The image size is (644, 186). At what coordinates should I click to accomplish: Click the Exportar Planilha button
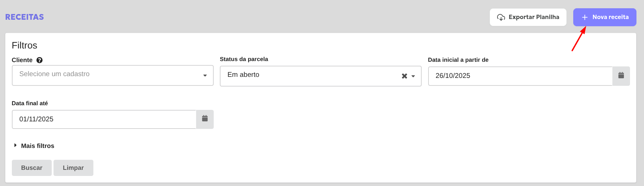528,17
